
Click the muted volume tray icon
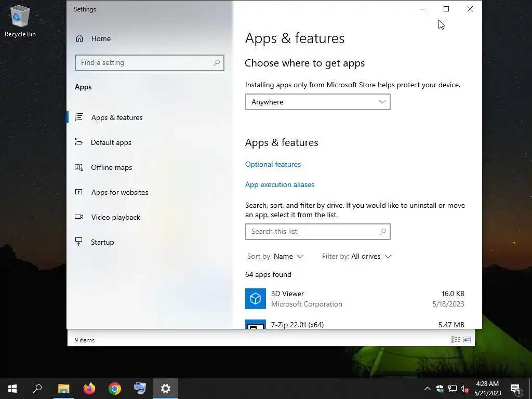464,389
